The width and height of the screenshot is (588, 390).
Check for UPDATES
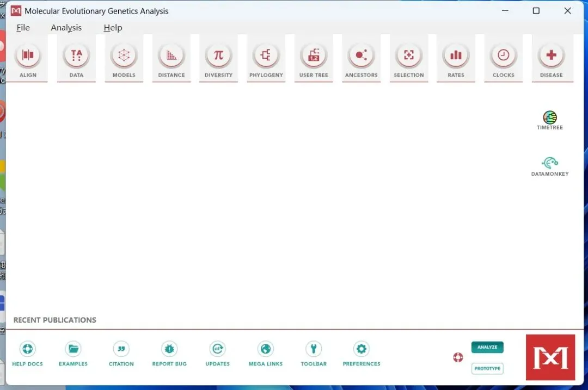tap(217, 354)
